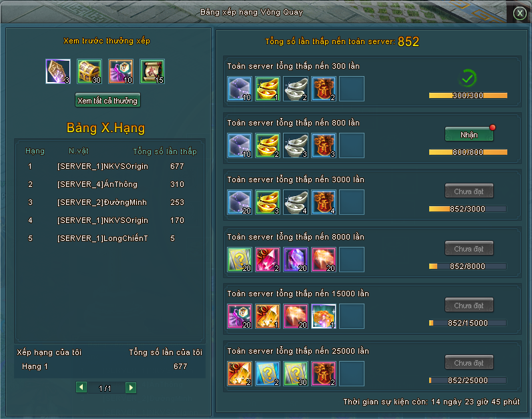
Task: Click the green question card in 8000 lần row
Action: coord(240,260)
